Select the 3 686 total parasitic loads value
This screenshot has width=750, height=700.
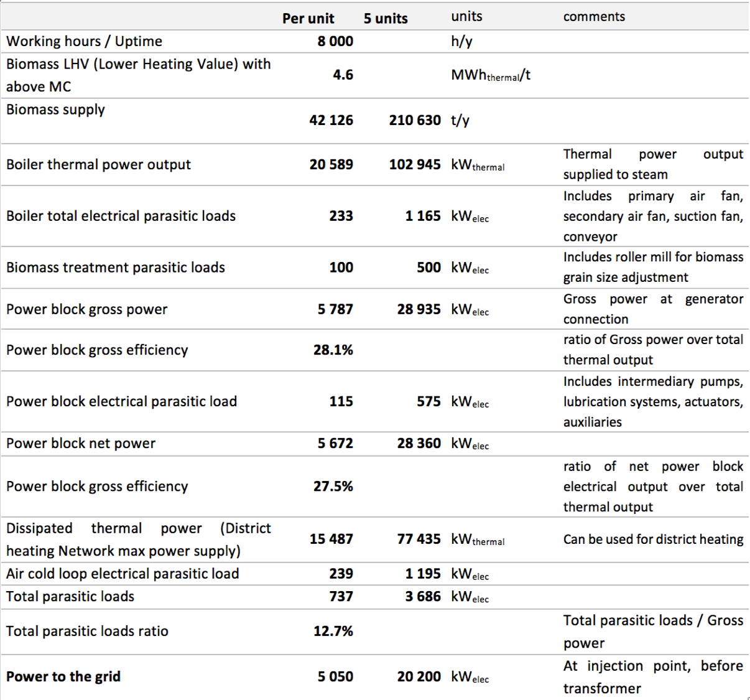[x=423, y=597]
